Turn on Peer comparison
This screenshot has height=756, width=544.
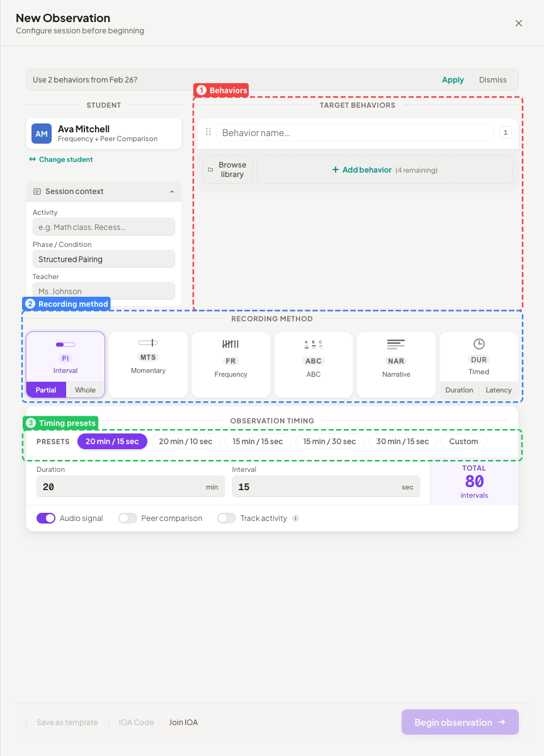point(127,518)
